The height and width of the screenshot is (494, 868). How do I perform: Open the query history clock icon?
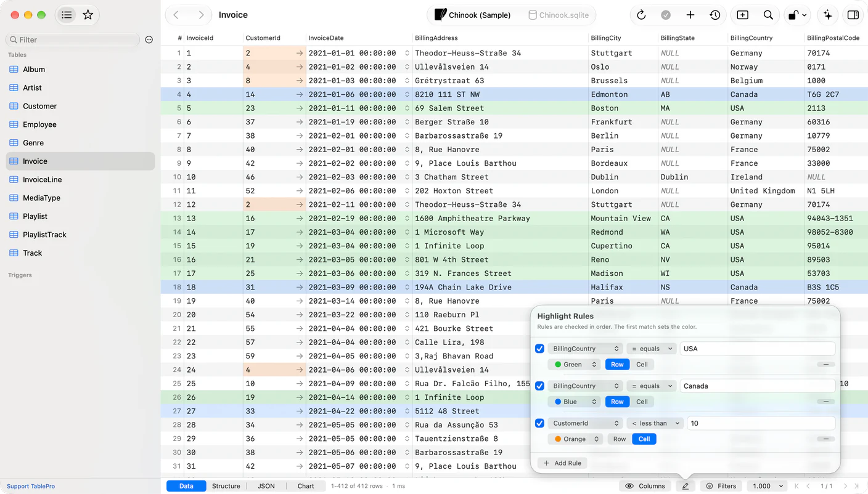(x=715, y=15)
